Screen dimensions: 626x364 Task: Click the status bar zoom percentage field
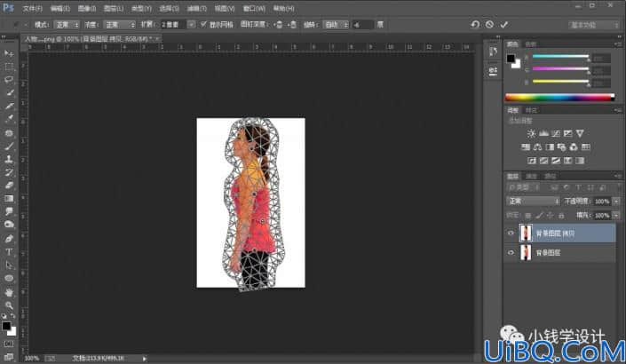click(32, 358)
